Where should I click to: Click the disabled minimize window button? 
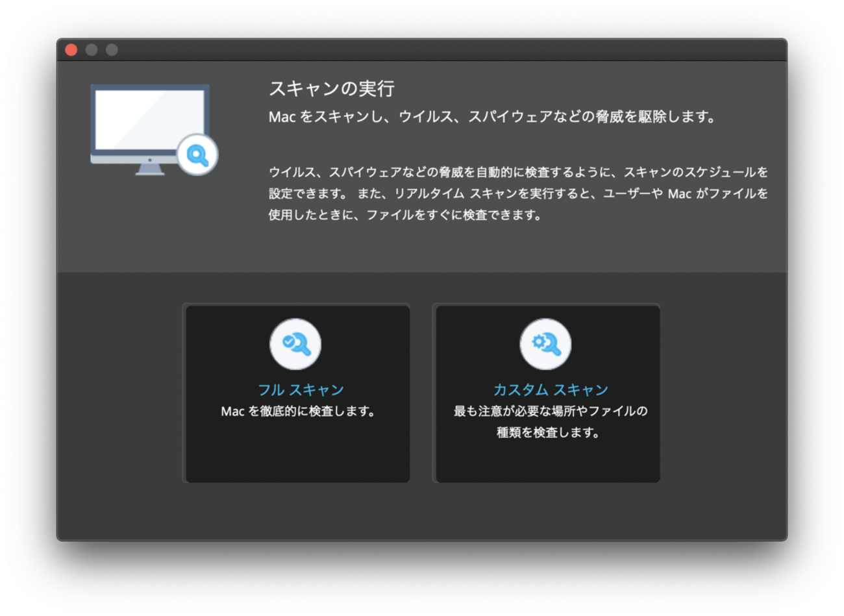(x=92, y=50)
